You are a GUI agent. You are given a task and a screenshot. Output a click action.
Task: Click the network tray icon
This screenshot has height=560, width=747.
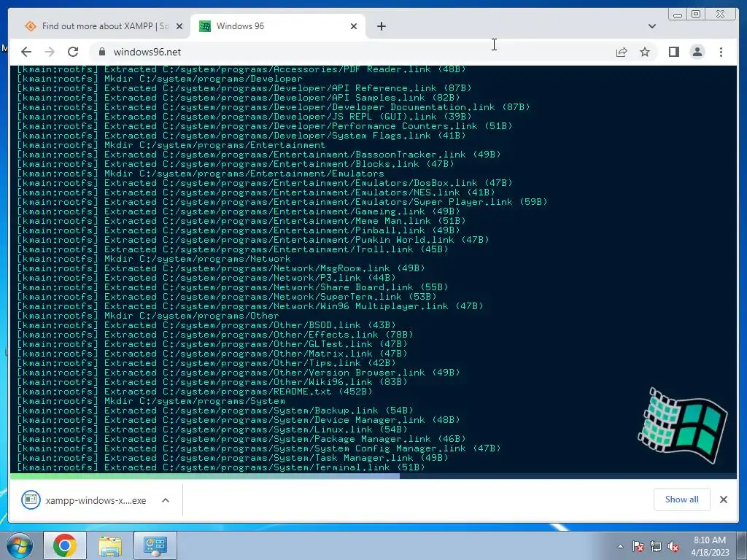pyautogui.click(x=656, y=546)
